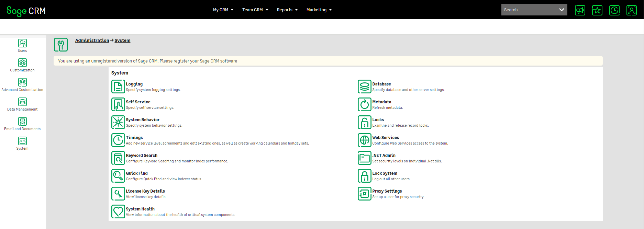
Task: Open the Logging settings link
Action: point(134,84)
